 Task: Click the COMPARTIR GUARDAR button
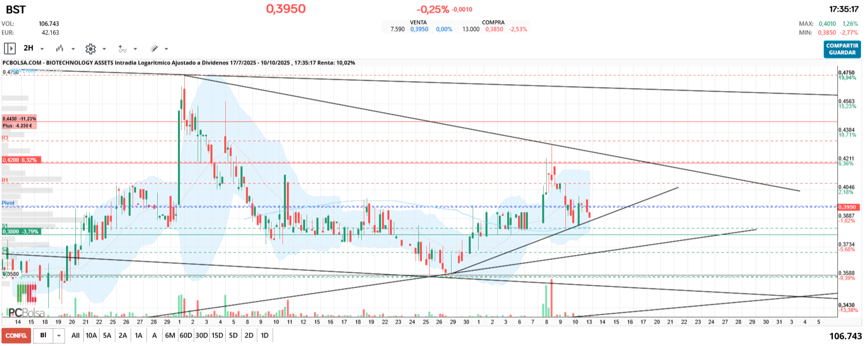pyautogui.click(x=842, y=49)
